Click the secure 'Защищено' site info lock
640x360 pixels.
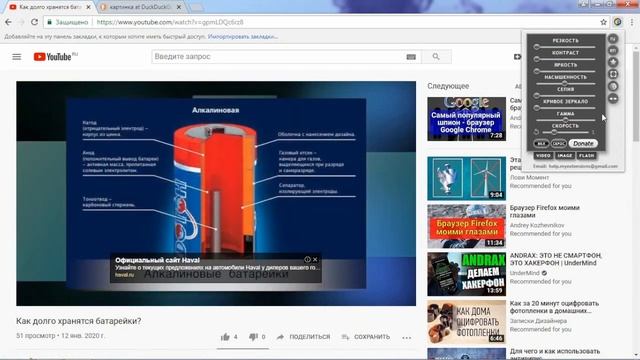(67, 22)
